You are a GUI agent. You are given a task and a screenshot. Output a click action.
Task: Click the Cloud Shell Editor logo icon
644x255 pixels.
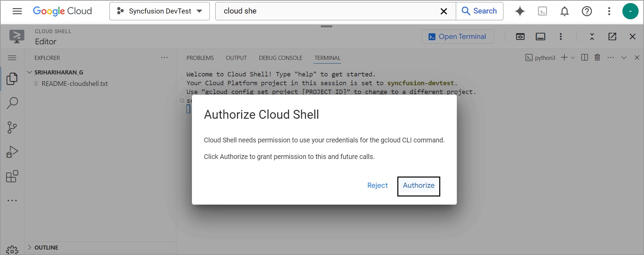click(17, 37)
